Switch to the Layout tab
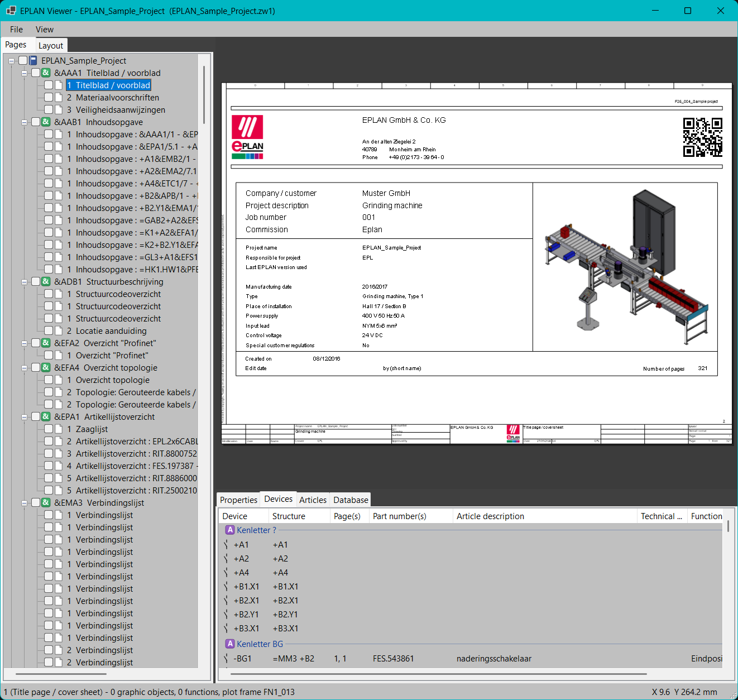738x700 pixels. 51,45
